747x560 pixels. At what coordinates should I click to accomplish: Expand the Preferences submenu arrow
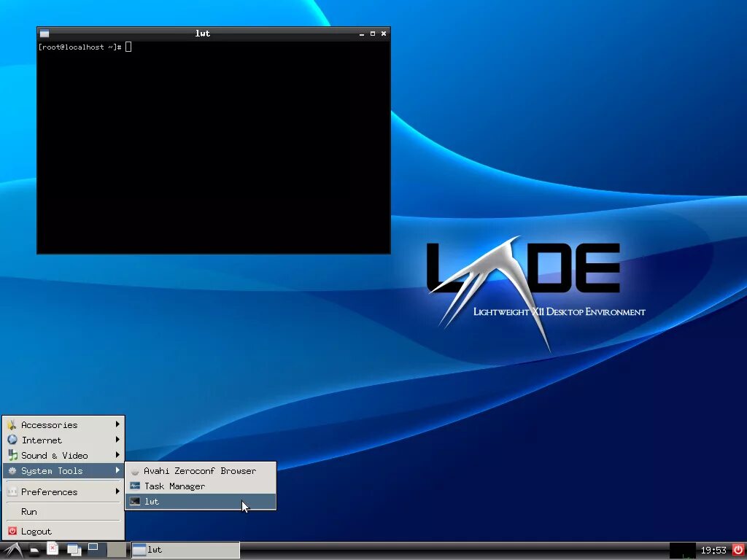point(117,491)
